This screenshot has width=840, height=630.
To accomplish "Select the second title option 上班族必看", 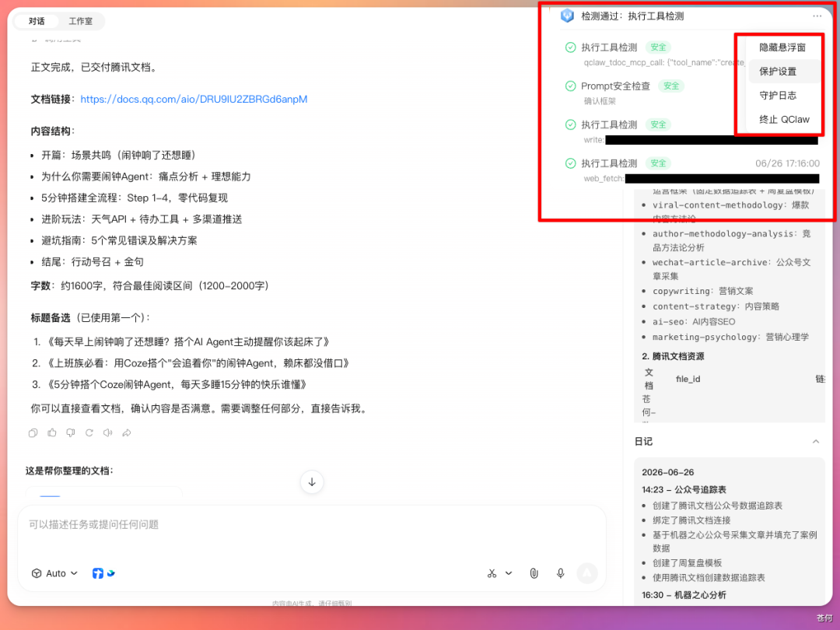I will coord(198,363).
